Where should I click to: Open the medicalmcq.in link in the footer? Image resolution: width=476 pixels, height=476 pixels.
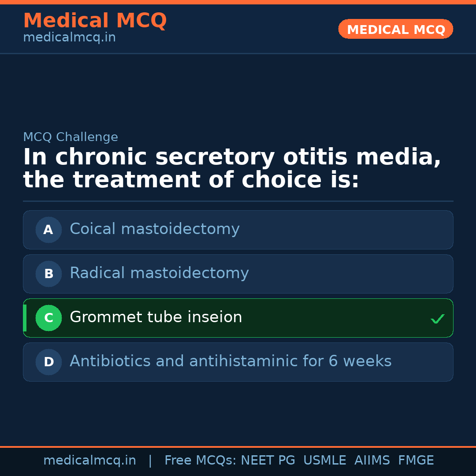point(89,461)
